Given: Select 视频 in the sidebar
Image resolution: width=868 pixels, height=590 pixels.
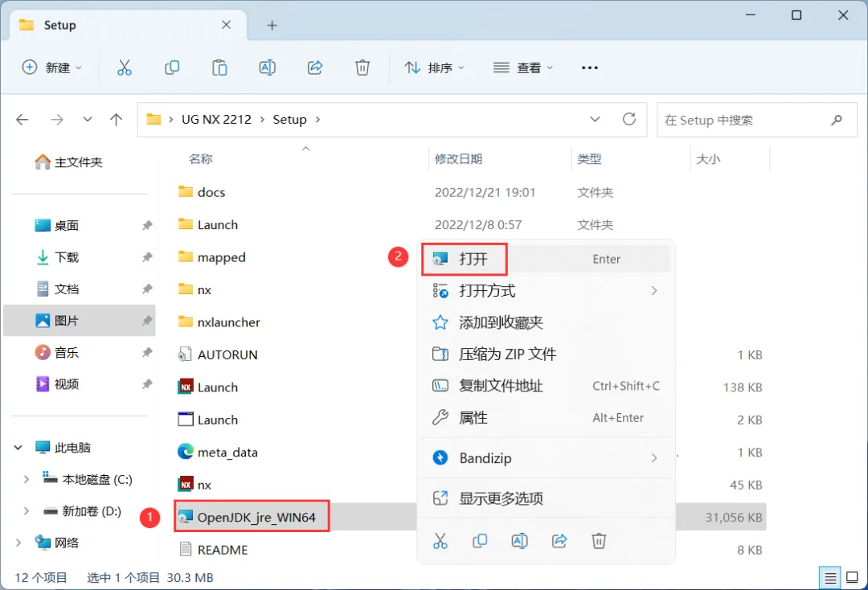Looking at the screenshot, I should click(x=57, y=384).
